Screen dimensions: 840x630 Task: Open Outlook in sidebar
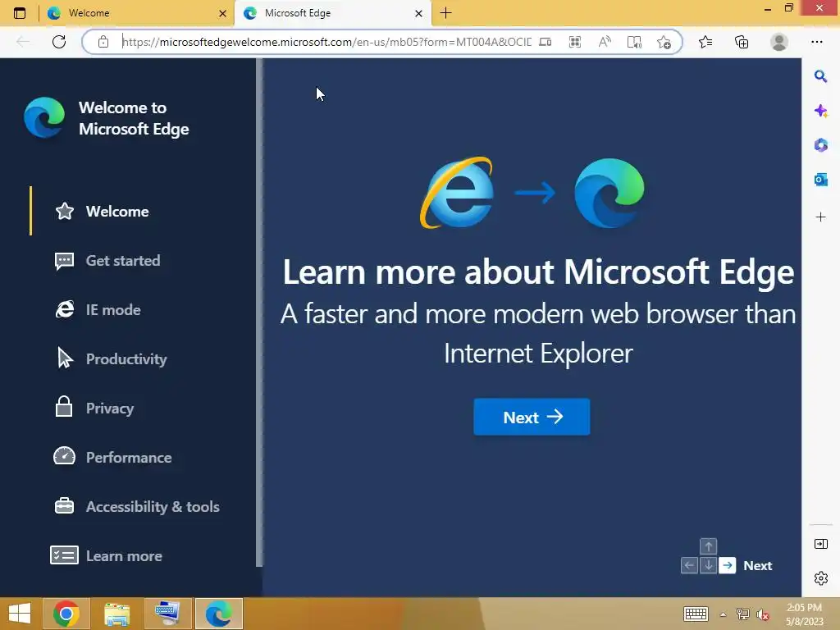pos(820,180)
